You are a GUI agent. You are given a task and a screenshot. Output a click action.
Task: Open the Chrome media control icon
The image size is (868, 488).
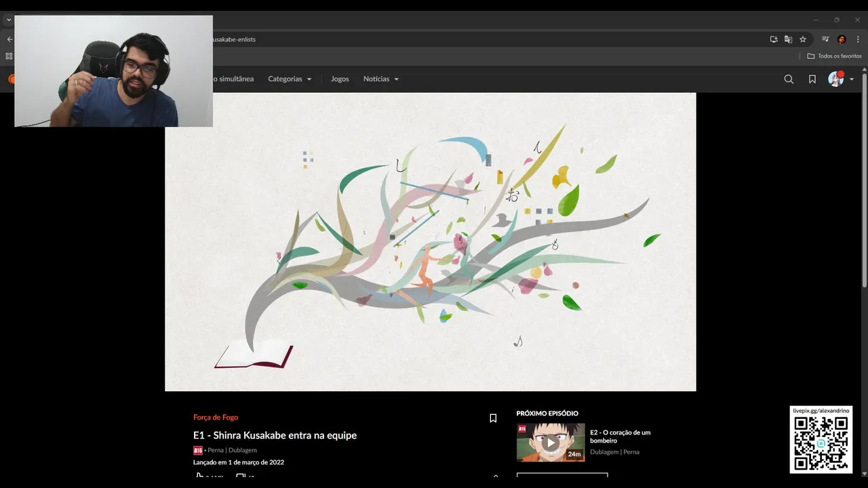click(x=825, y=39)
